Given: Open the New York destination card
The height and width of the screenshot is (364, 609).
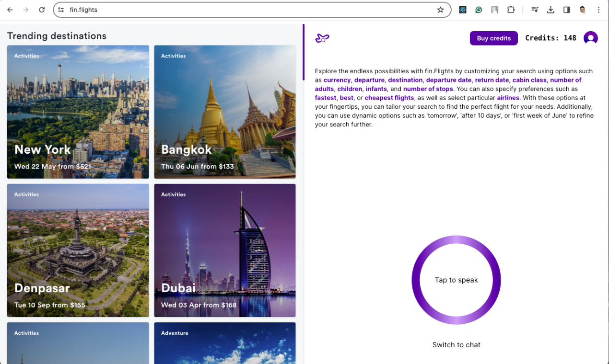Looking at the screenshot, I should coord(78,112).
